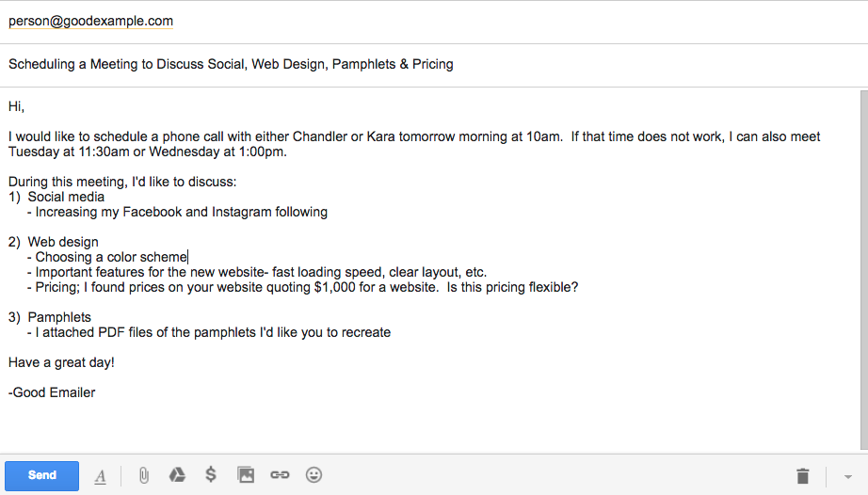
Task: Click the "2) Web design" heading line
Action: click(53, 242)
